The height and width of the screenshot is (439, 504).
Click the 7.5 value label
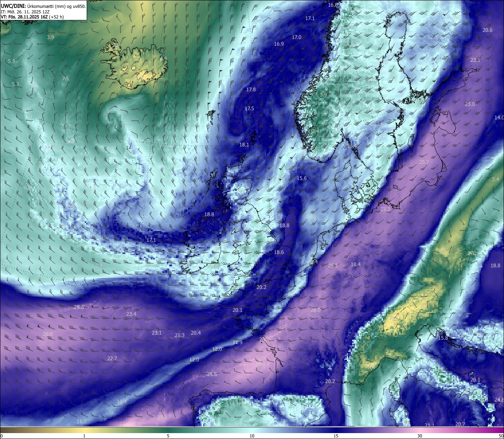point(65,79)
